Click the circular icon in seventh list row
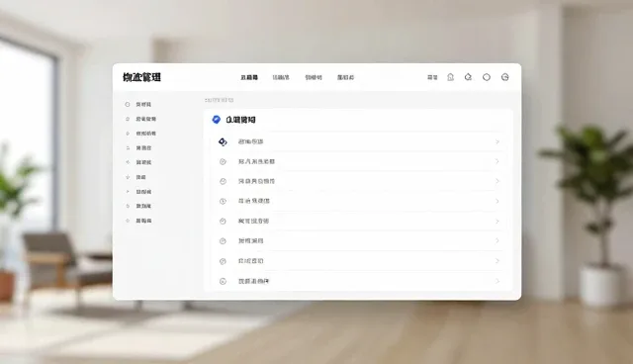 pyautogui.click(x=223, y=261)
